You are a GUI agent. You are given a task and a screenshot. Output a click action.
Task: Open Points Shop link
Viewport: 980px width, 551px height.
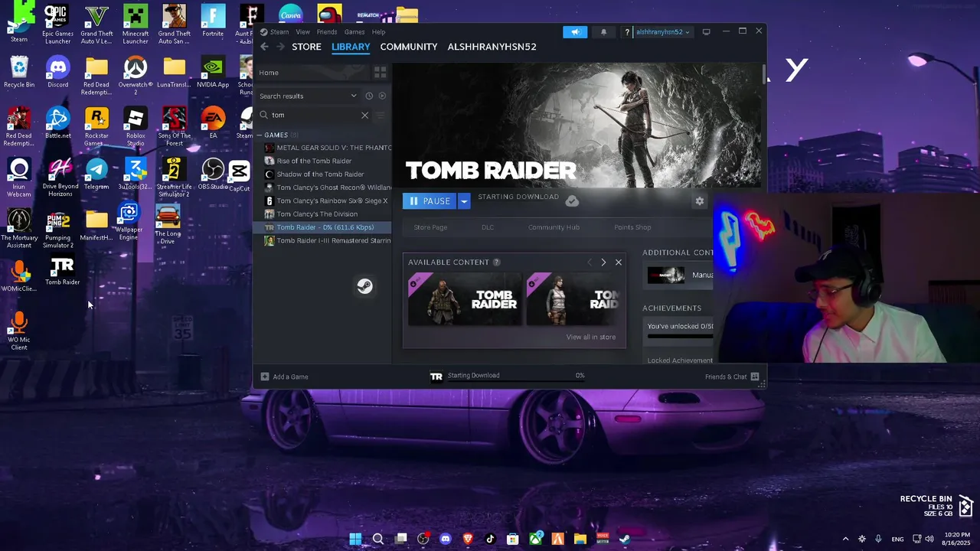632,227
